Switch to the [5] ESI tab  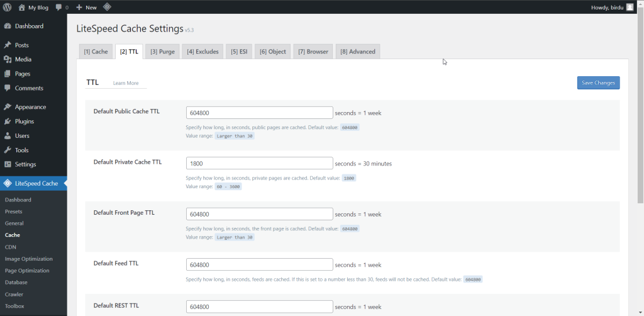[239, 52]
